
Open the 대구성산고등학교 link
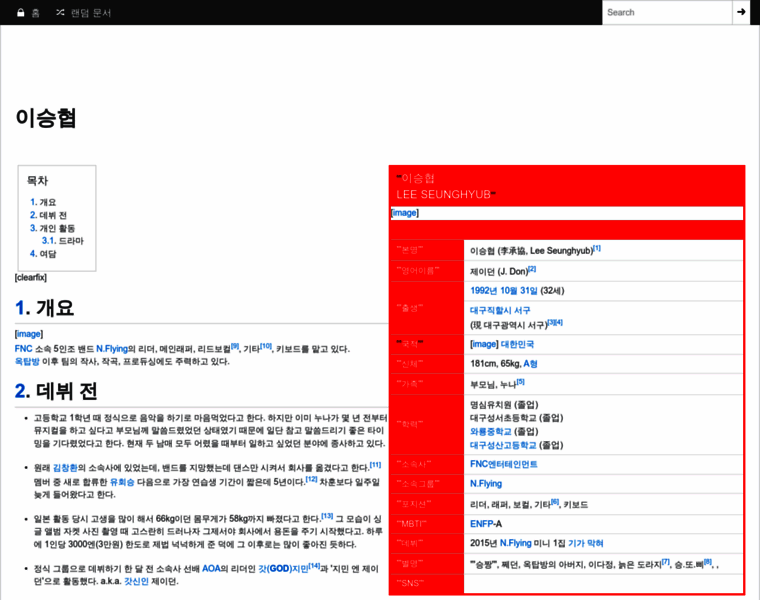click(x=503, y=445)
